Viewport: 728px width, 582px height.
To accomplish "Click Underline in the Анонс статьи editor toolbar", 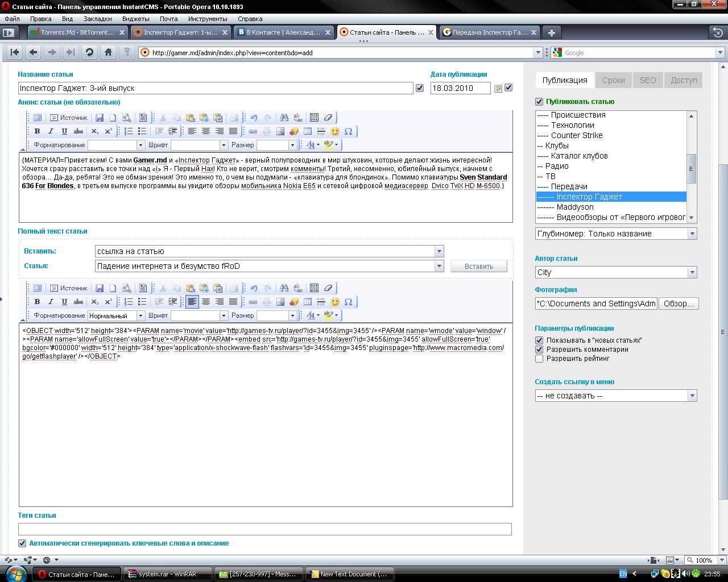I will click(x=64, y=131).
